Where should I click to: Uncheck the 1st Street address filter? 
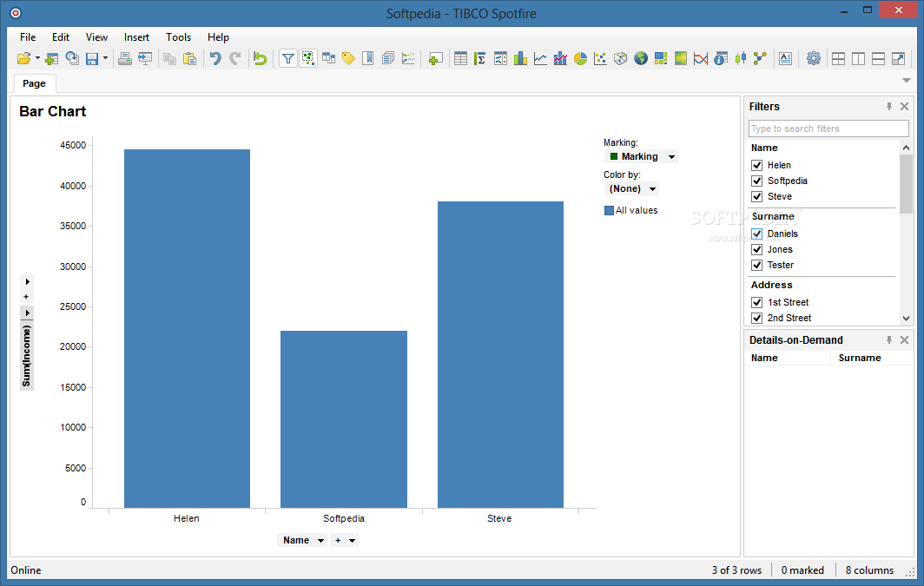click(757, 303)
